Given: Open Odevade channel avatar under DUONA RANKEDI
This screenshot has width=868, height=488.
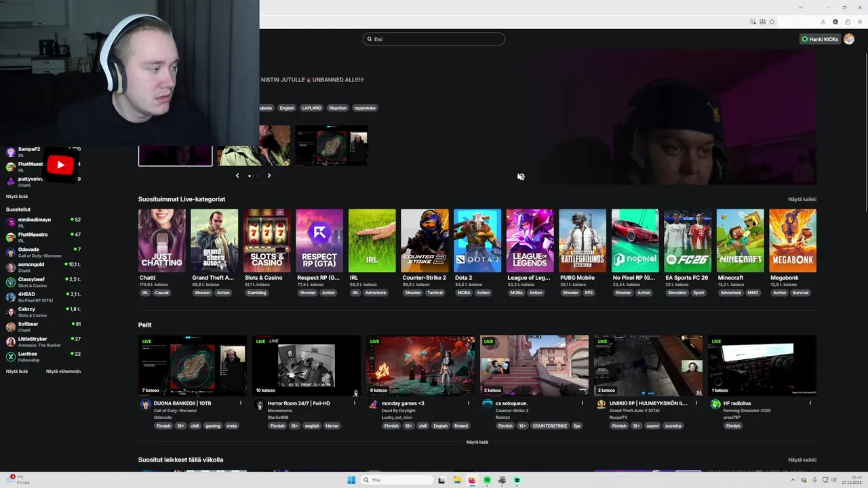Looking at the screenshot, I should tap(145, 404).
